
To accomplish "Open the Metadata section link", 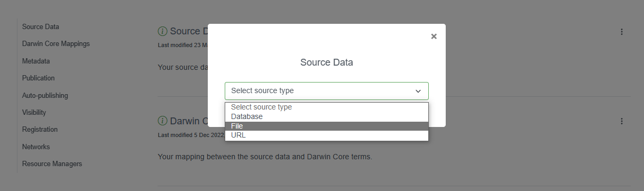I will coord(36,61).
